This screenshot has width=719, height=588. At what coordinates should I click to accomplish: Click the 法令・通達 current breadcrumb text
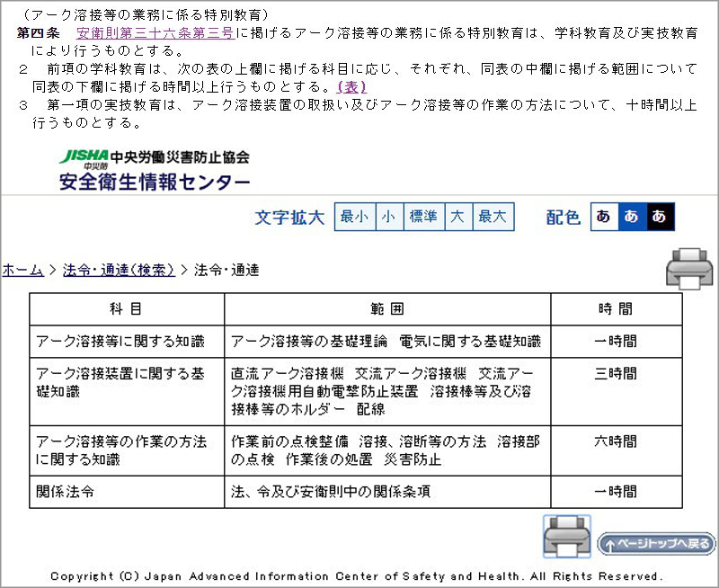(x=226, y=270)
